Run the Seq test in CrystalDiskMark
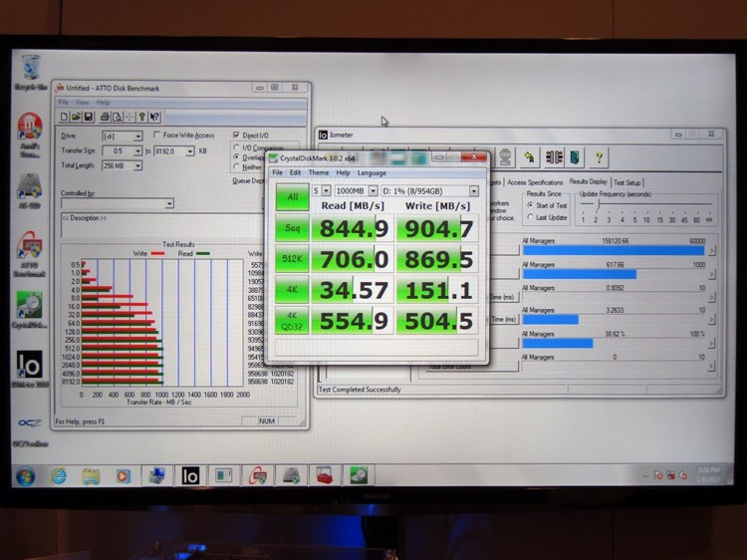This screenshot has width=747, height=560. point(293,228)
